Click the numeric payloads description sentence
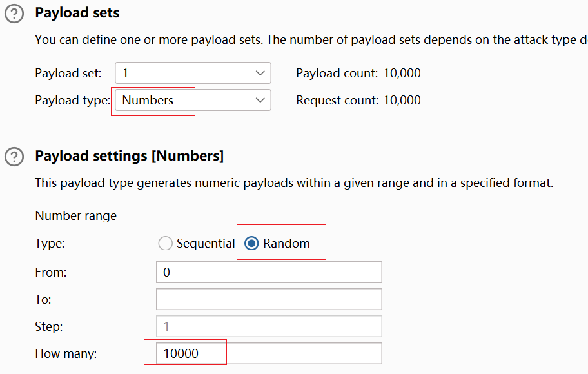588x374 pixels. click(293, 183)
